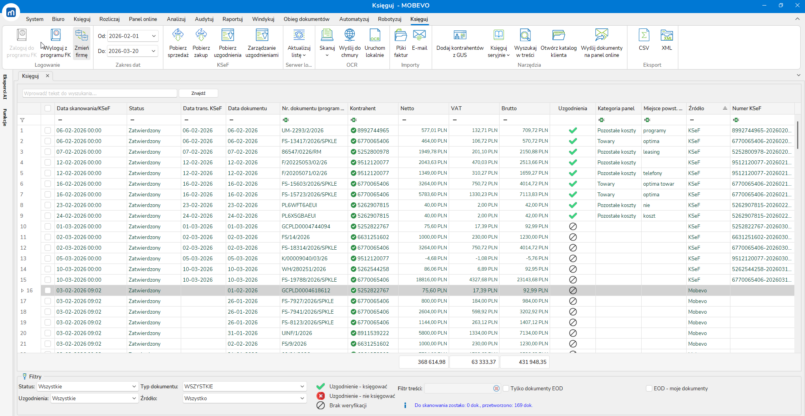Open the Raportuj menu tab

pos(232,19)
